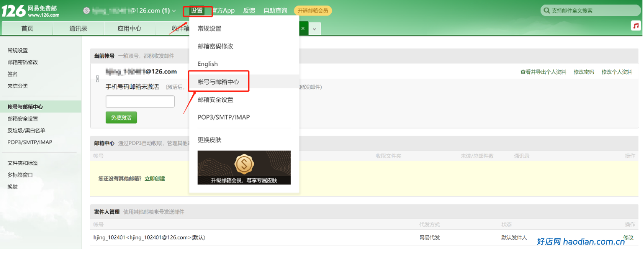Switch language to English in the dropdown
Screen dimensions: 644x271
(207, 64)
